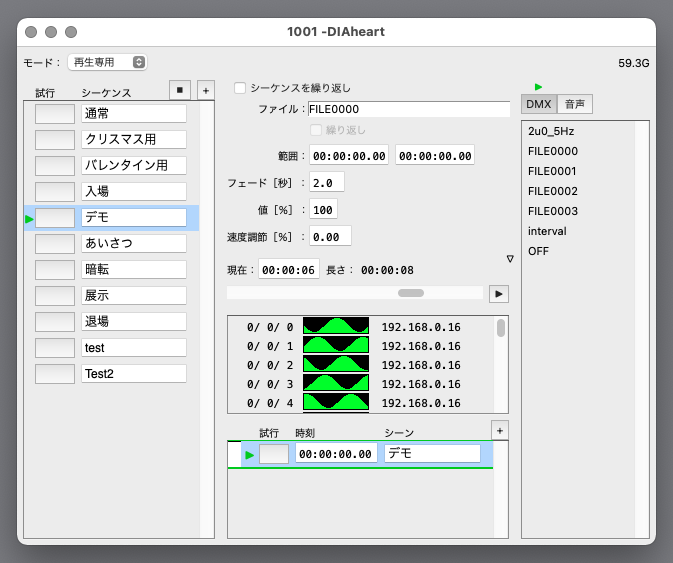This screenshot has width=673, height=563.
Task: Click trial button for クリスマス用 sequence
Action: 55,139
